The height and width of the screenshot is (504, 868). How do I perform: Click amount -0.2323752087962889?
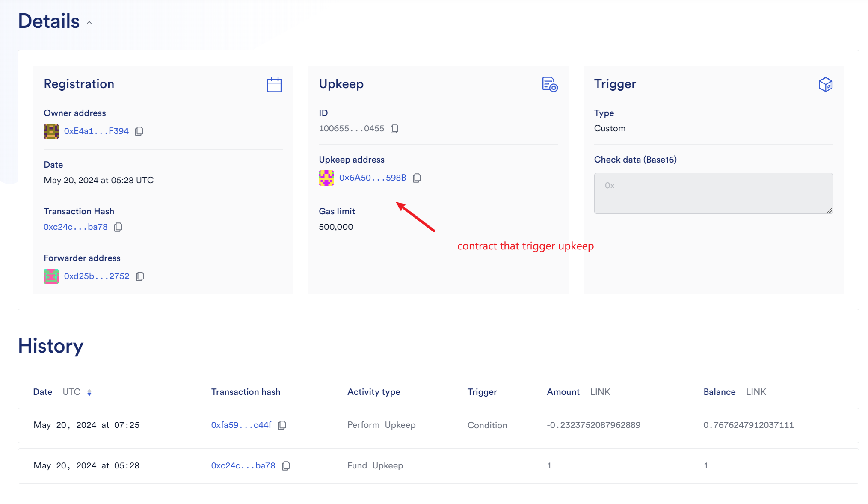click(x=593, y=425)
